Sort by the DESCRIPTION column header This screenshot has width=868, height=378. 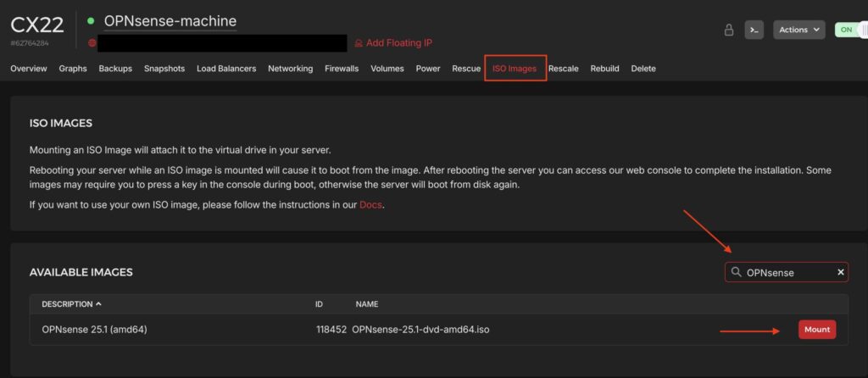click(71, 303)
